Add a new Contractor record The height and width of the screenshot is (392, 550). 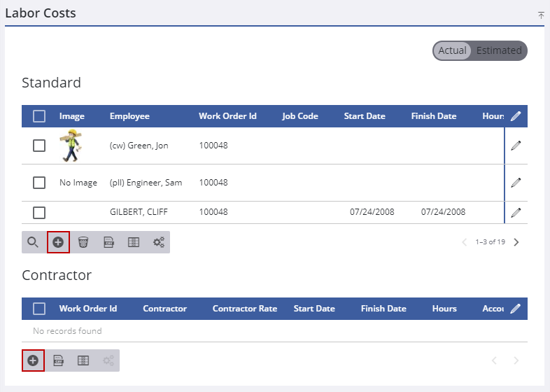pos(33,360)
